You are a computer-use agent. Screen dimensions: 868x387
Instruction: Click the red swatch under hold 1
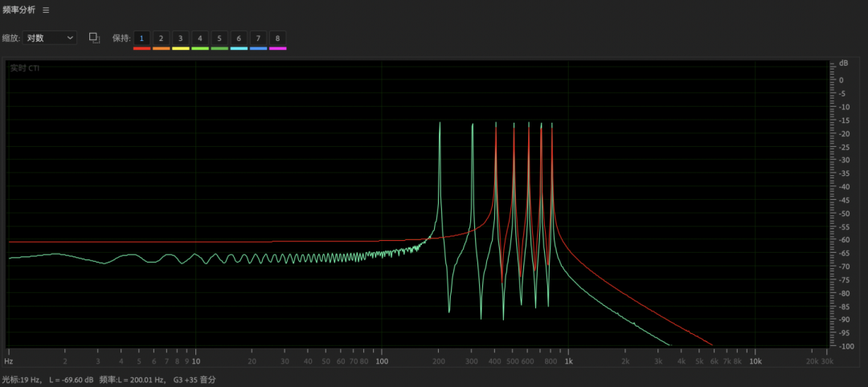coord(141,49)
